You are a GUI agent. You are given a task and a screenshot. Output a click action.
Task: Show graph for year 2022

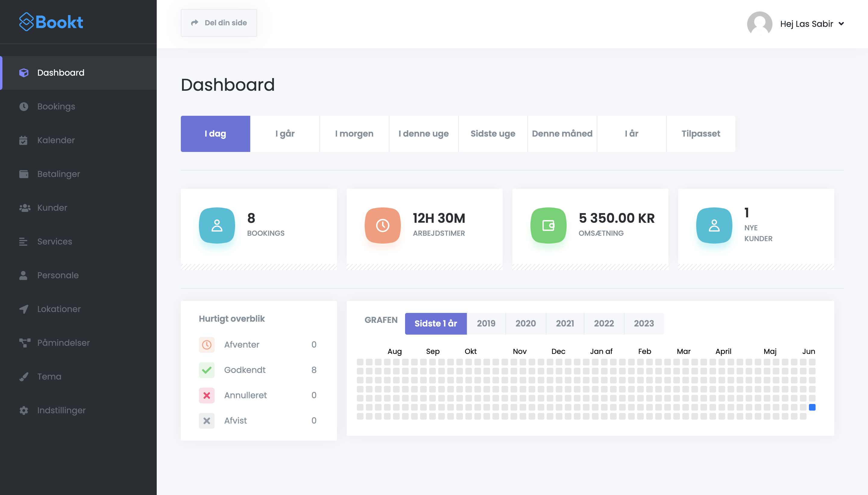pyautogui.click(x=604, y=323)
